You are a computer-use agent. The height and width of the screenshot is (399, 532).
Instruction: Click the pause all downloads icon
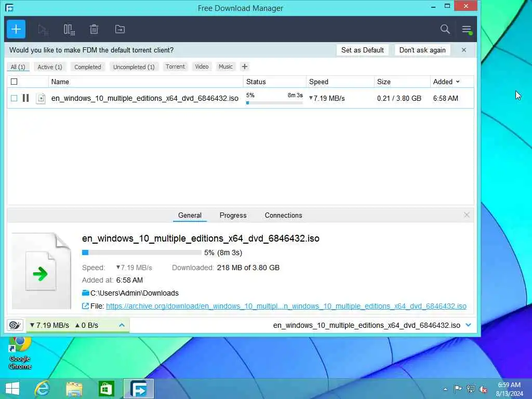tap(69, 30)
